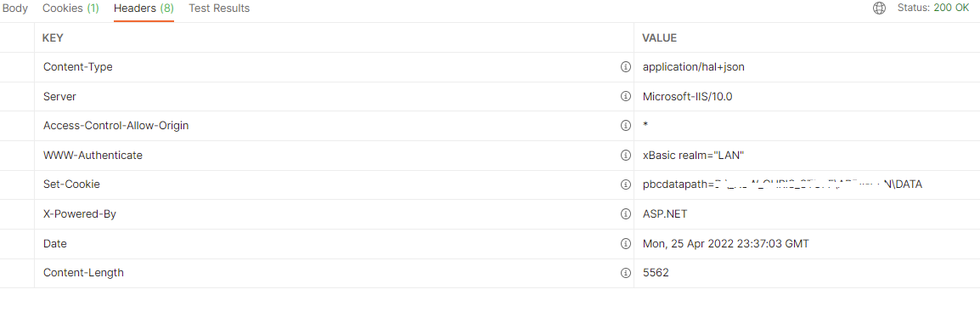This screenshot has height=318, width=980.
Task: Click the xBasic realm="LAN" value
Action: pos(693,156)
